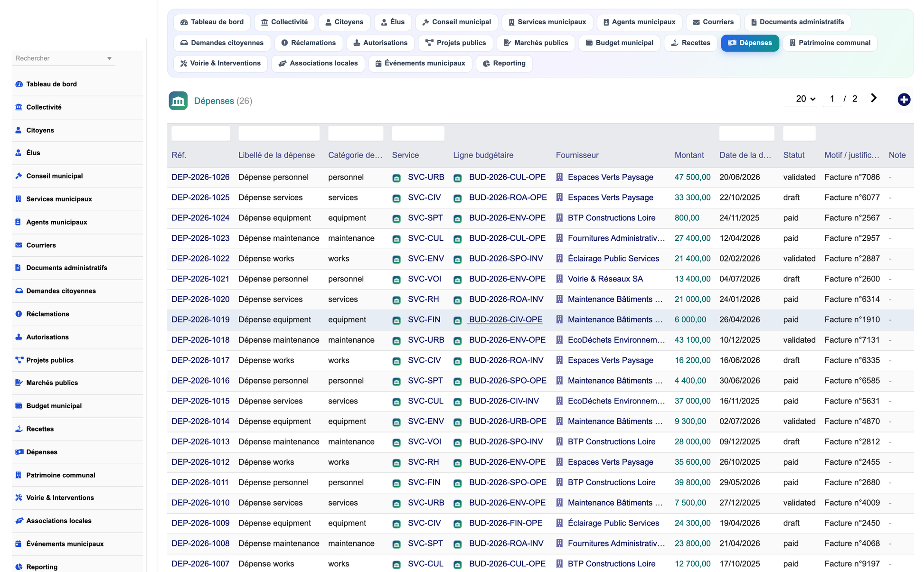924x572 pixels.
Task: Click service icon beside SVC-FIN in DEP-2026-1019 row
Action: [x=396, y=320]
